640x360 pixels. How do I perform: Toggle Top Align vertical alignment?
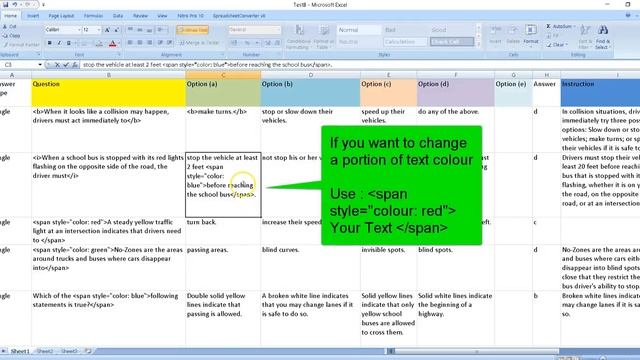point(130,30)
